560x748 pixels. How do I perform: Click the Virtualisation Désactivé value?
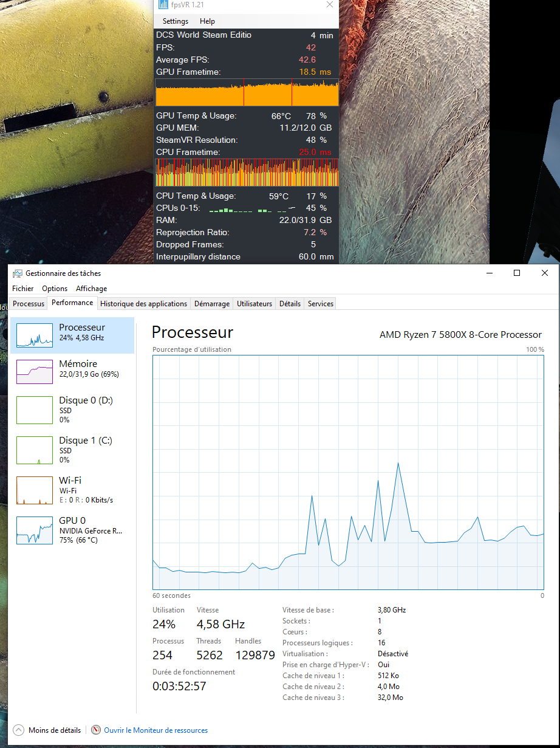tap(393, 654)
